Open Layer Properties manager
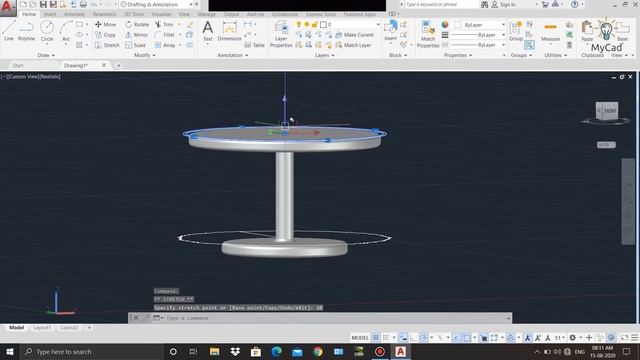 [281, 34]
